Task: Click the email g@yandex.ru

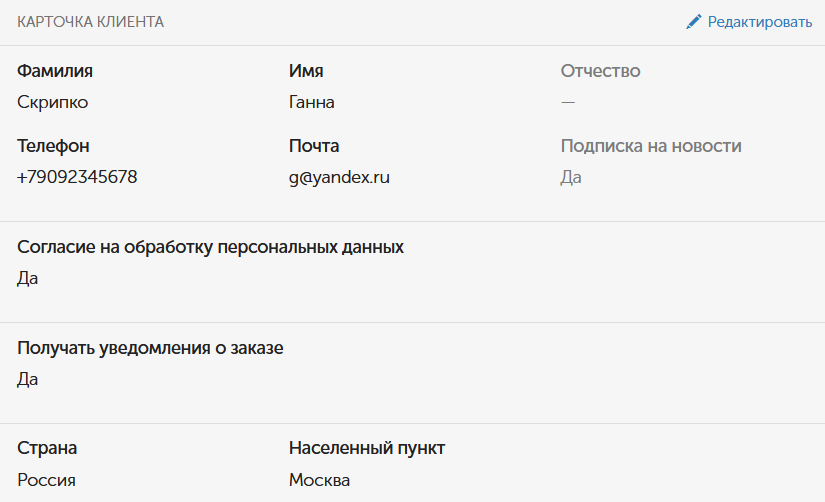Action: click(339, 178)
